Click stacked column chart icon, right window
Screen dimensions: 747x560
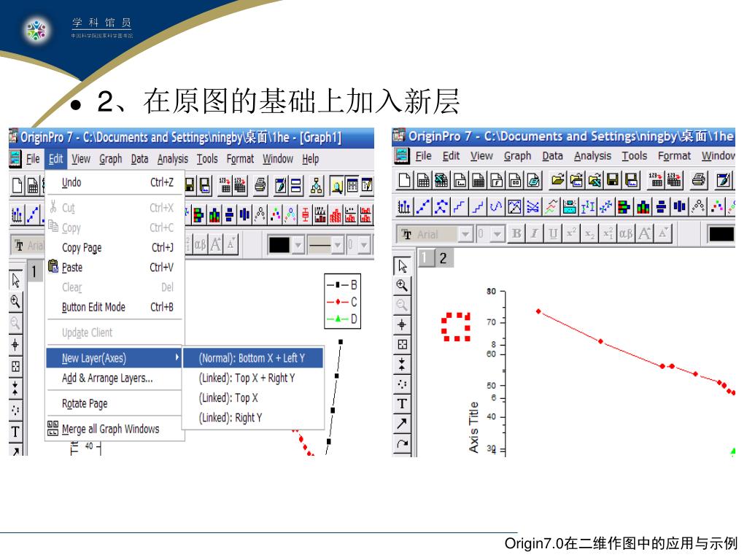(643, 206)
